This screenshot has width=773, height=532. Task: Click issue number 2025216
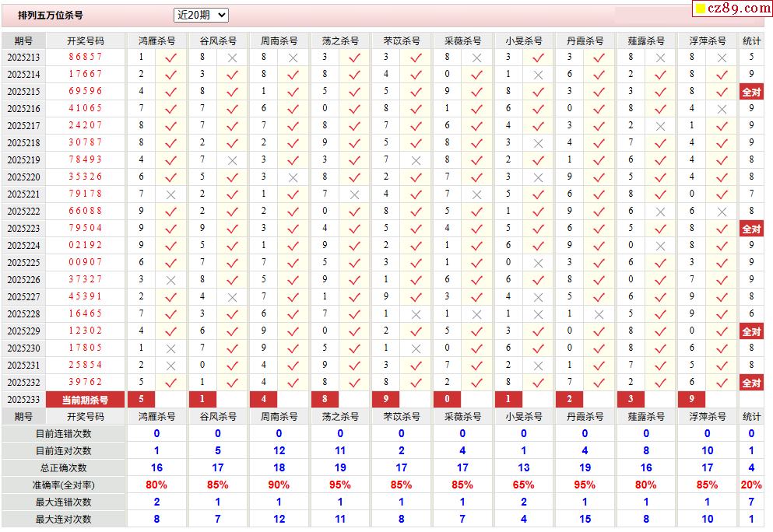[23, 108]
